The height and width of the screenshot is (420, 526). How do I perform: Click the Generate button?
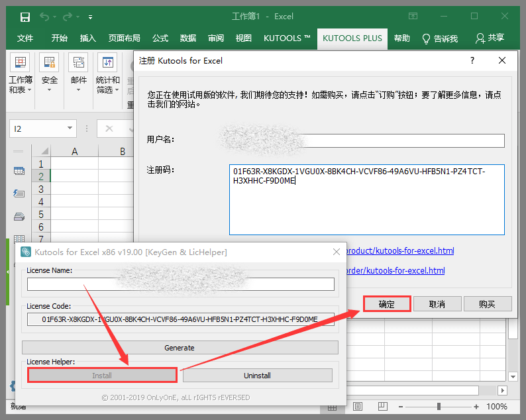180,348
